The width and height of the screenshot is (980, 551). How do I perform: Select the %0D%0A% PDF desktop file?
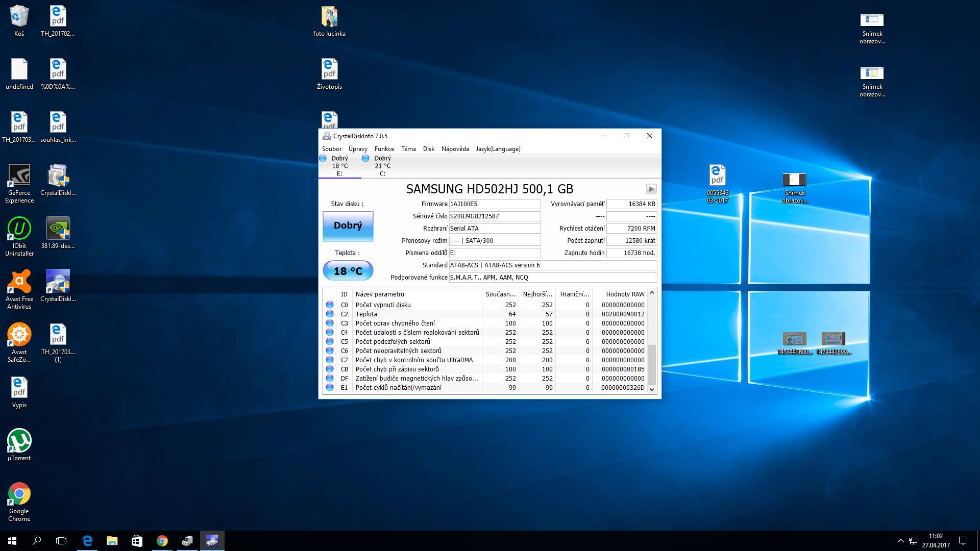58,73
